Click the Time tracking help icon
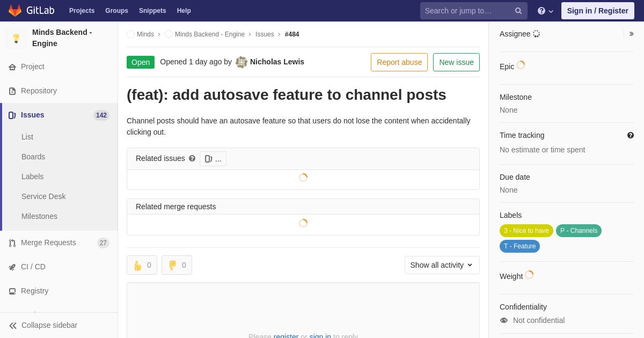This screenshot has width=644, height=338. pos(631,135)
